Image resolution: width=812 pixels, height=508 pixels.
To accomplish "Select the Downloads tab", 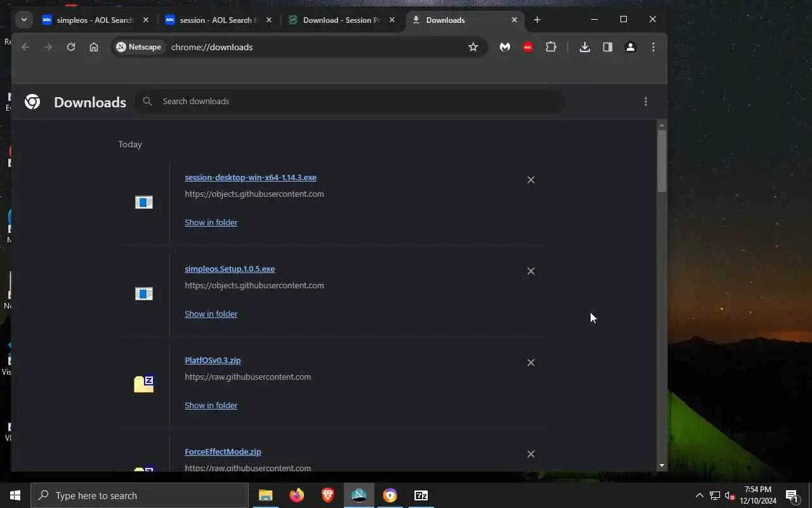I will coord(464,20).
